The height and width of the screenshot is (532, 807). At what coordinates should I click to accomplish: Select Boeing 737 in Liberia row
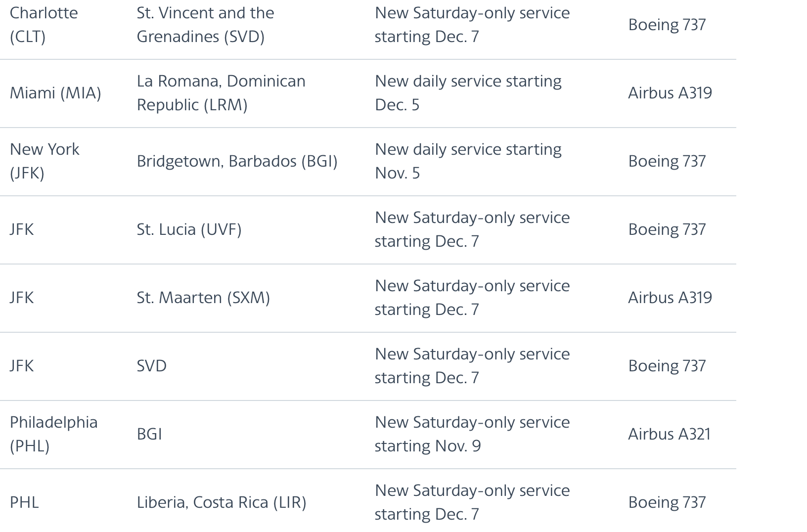(667, 502)
